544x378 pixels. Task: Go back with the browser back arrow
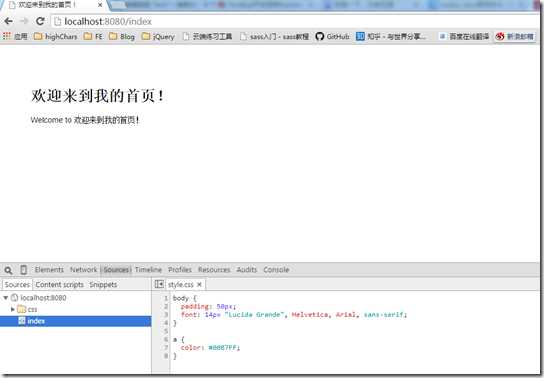9,22
